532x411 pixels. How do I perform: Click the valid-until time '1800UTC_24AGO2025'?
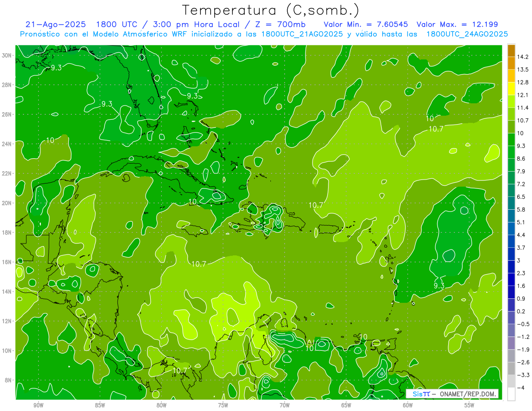[467, 34]
